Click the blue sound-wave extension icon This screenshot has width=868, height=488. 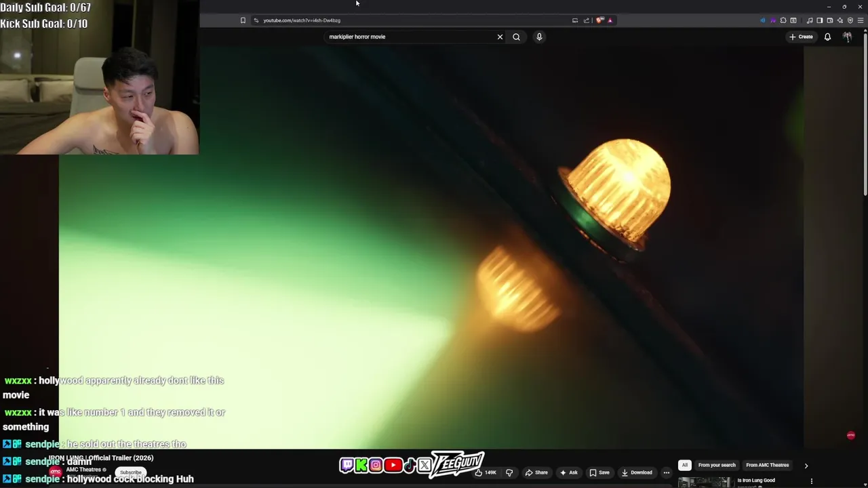[762, 20]
